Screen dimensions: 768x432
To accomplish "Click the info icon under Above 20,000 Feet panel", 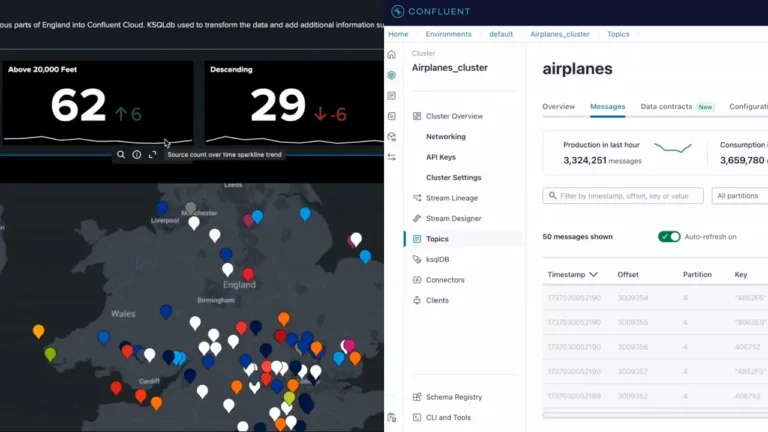I will point(137,154).
